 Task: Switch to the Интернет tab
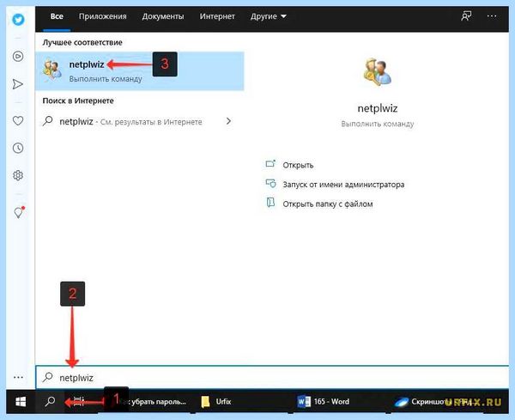(x=217, y=16)
